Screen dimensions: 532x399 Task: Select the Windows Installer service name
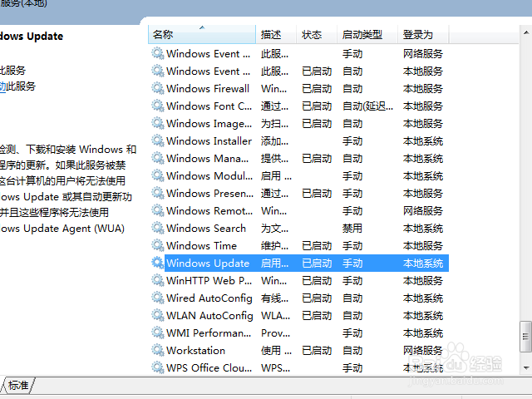coord(209,141)
